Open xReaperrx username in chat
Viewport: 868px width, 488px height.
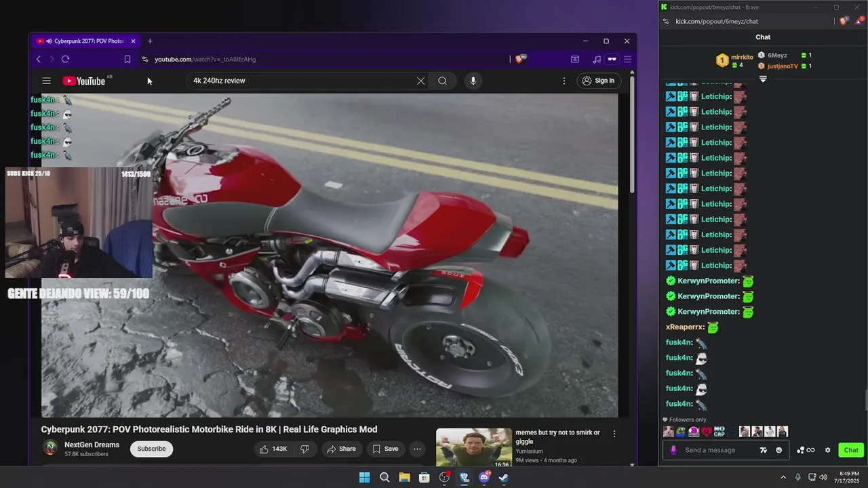pyautogui.click(x=685, y=327)
